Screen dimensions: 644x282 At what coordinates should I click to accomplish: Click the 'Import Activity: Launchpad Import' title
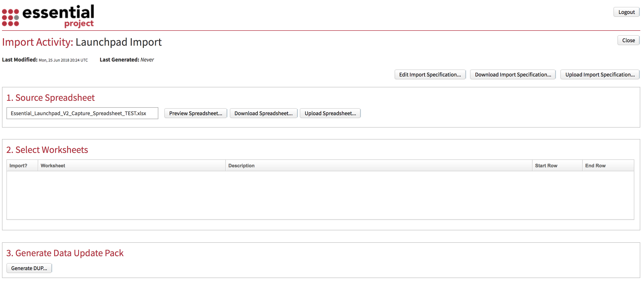coord(82,42)
